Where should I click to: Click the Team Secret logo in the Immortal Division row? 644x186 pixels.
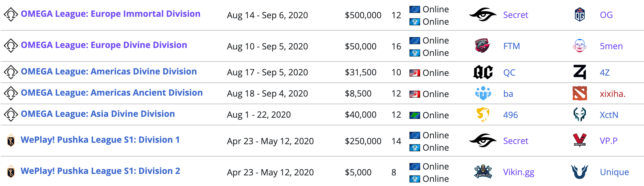(483, 15)
